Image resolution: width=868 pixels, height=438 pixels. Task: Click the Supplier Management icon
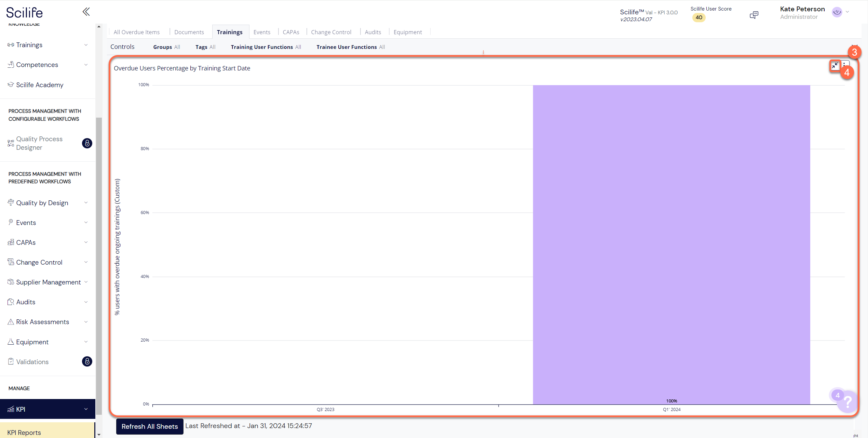(x=10, y=282)
